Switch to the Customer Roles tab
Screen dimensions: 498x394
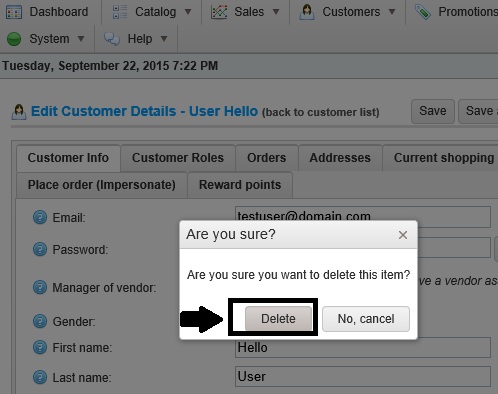click(178, 158)
